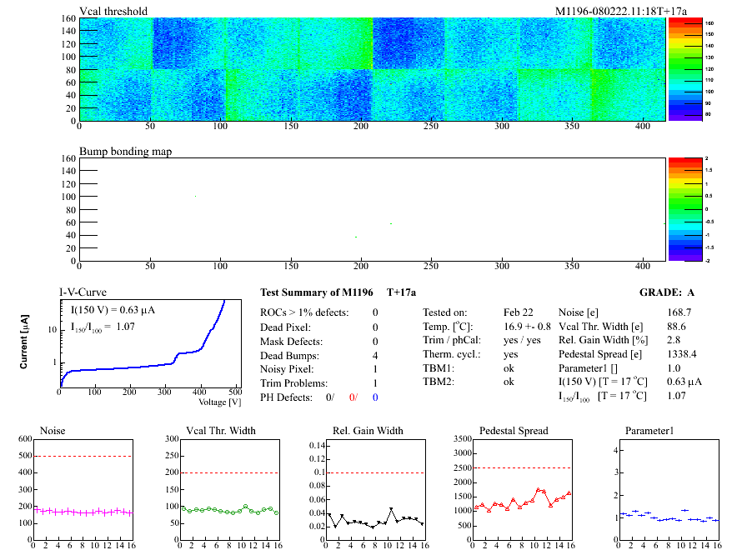The width and height of the screenshot is (747, 560).
Task: Select the "M1196-080222.11:18T+17a" module label
Action: point(621,11)
